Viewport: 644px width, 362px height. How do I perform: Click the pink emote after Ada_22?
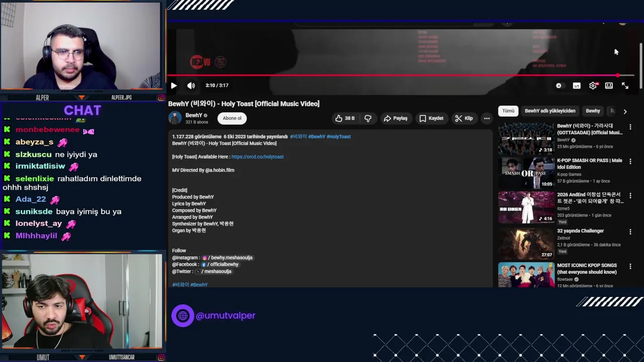pyautogui.click(x=55, y=200)
